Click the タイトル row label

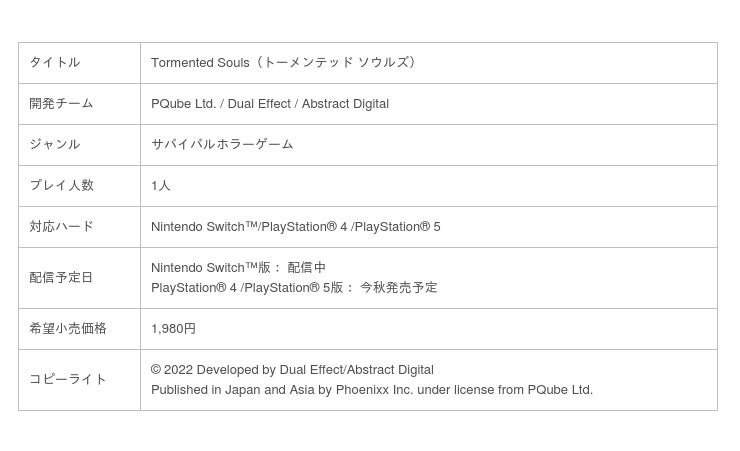[55, 62]
